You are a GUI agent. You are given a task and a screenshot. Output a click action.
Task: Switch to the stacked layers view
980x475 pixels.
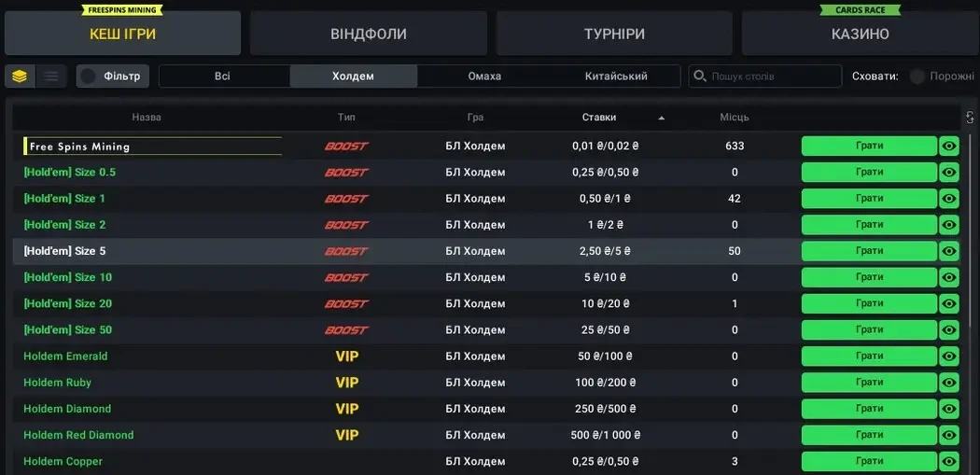pyautogui.click(x=20, y=77)
